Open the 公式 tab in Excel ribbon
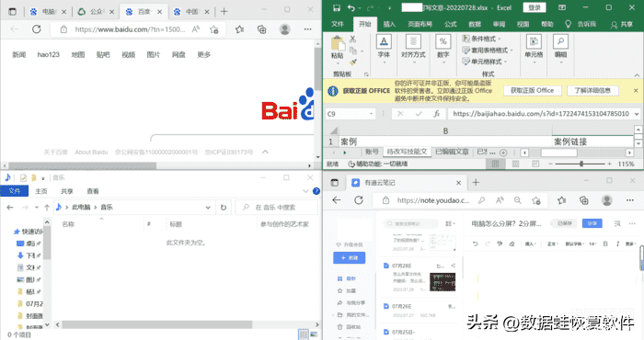The height and width of the screenshot is (340, 644). (451, 24)
